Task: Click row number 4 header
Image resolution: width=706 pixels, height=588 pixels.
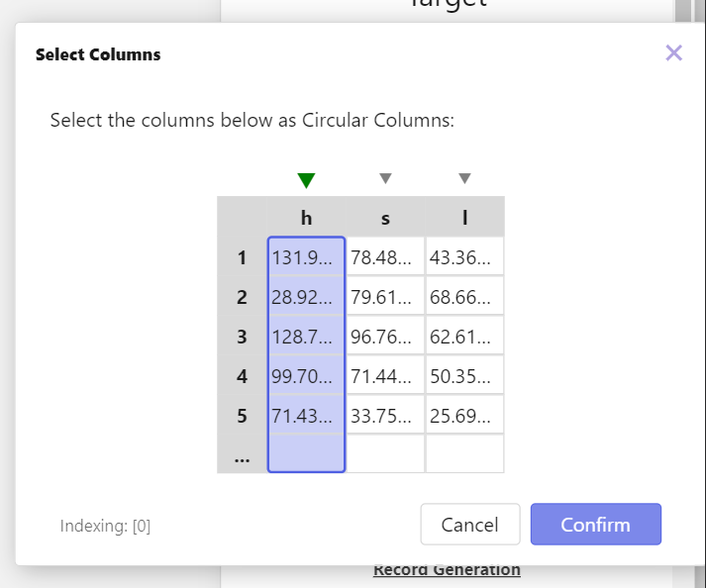Action: (242, 376)
